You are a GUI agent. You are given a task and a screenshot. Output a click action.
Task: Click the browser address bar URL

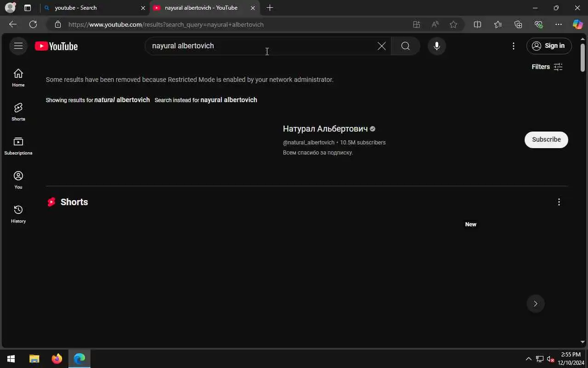tap(166, 24)
